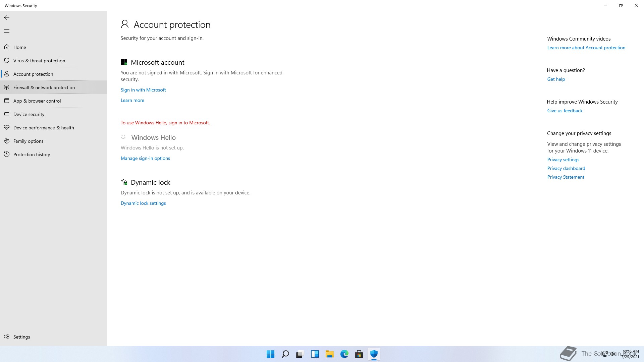Open the Home page
The width and height of the screenshot is (644, 362).
tap(54, 47)
